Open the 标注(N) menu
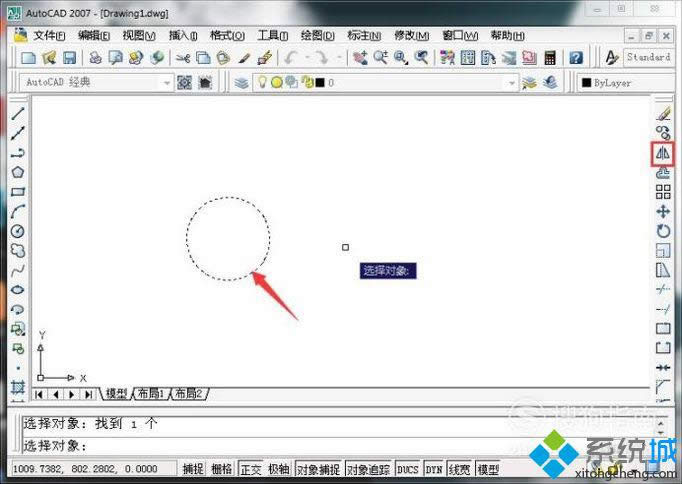 364,35
